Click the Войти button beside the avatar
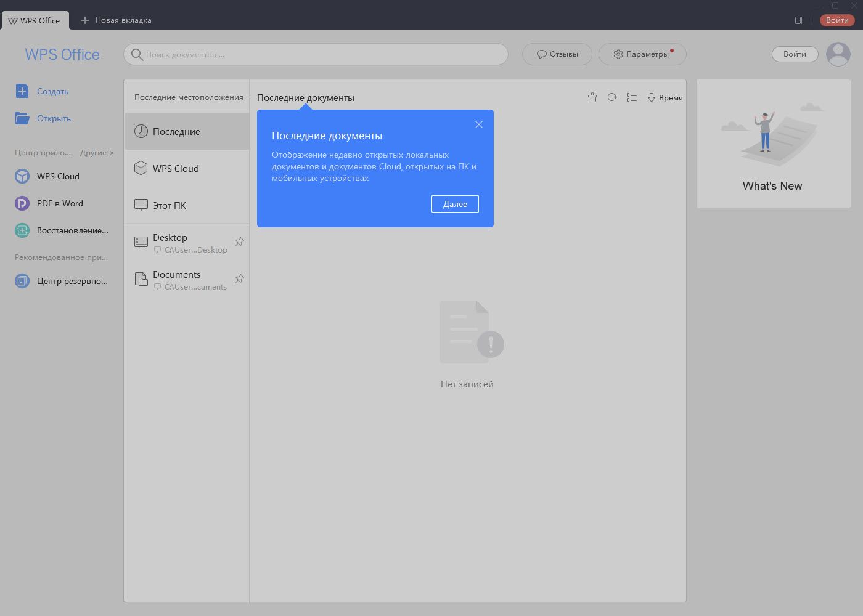Image resolution: width=863 pixels, height=616 pixels. point(795,54)
